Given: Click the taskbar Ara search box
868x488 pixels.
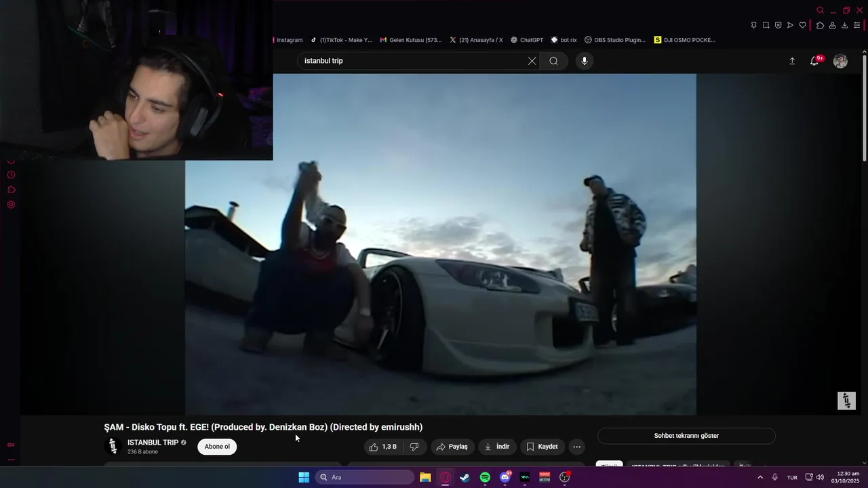Looking at the screenshot, I should coord(365,477).
